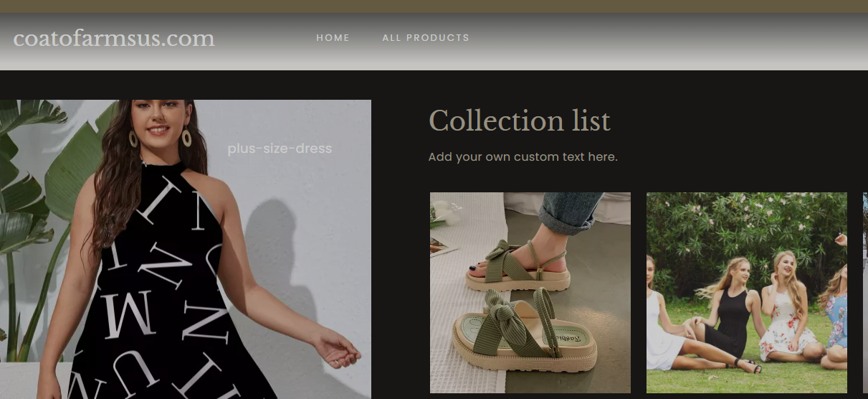The image size is (868, 399).
Task: Open the coatofarmsus.com site logo
Action: [x=114, y=38]
